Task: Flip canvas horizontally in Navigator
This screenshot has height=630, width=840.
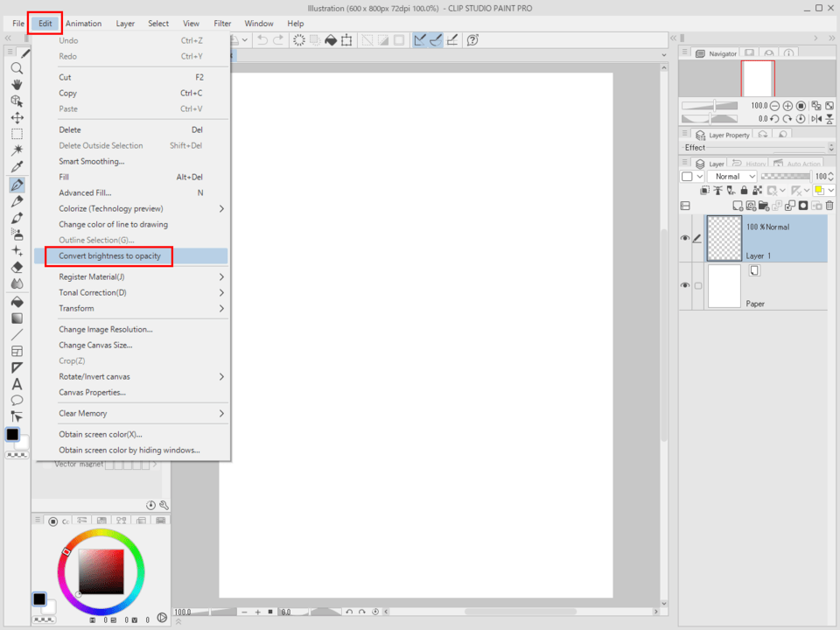Action: pos(815,118)
